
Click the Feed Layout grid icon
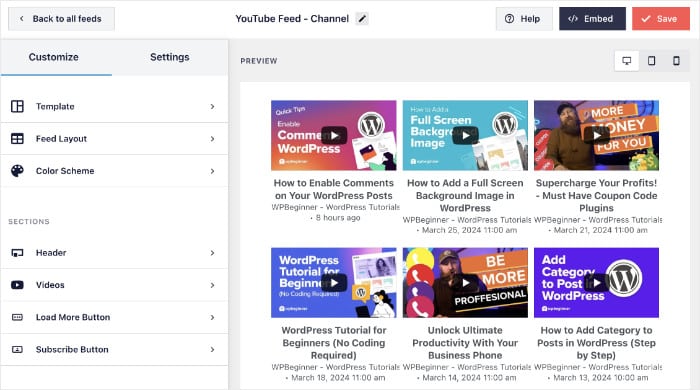[17, 139]
